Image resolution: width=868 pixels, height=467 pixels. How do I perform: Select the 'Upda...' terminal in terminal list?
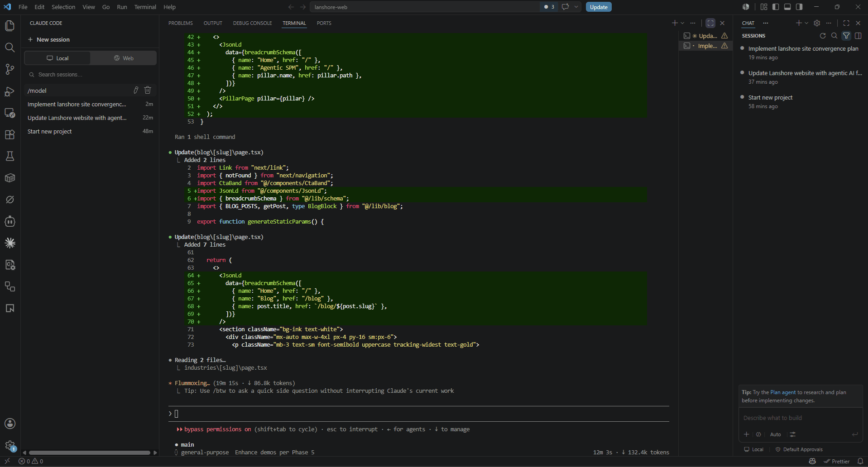[x=705, y=36]
